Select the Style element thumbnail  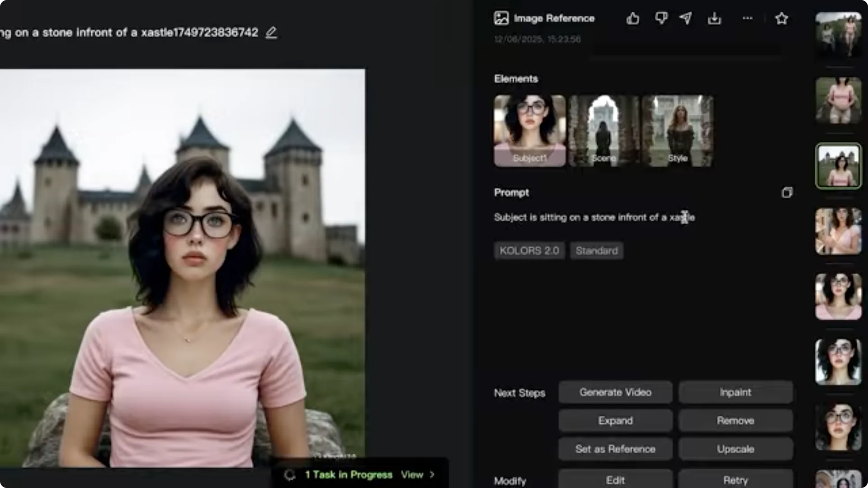point(678,131)
